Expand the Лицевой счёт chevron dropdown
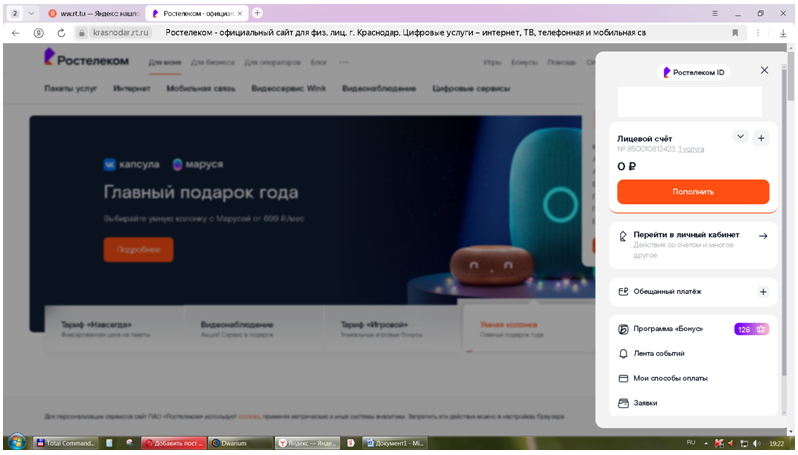The image size is (798, 455). 740,137
